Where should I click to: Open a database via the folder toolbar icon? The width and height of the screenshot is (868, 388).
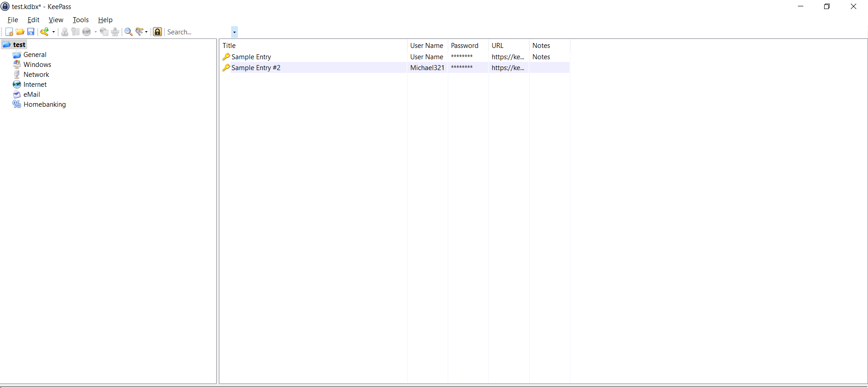20,32
